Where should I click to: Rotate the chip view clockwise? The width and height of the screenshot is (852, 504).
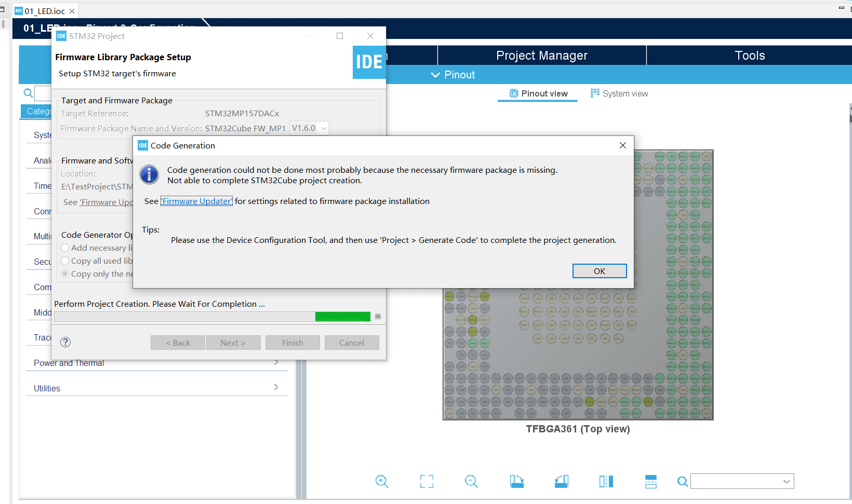coord(516,481)
